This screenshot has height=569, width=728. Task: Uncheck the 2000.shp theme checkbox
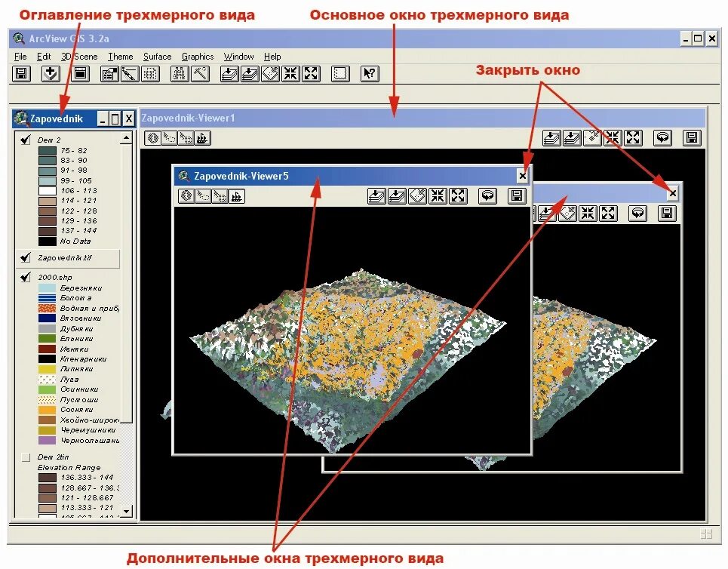(26, 277)
